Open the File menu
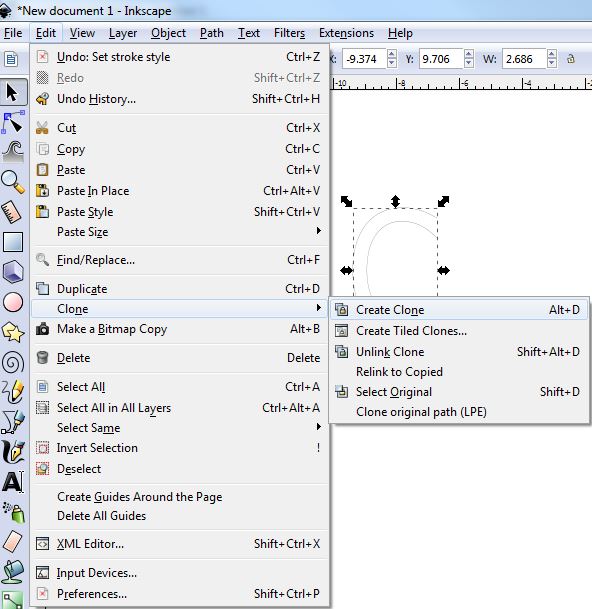This screenshot has height=609, width=592. [13, 33]
